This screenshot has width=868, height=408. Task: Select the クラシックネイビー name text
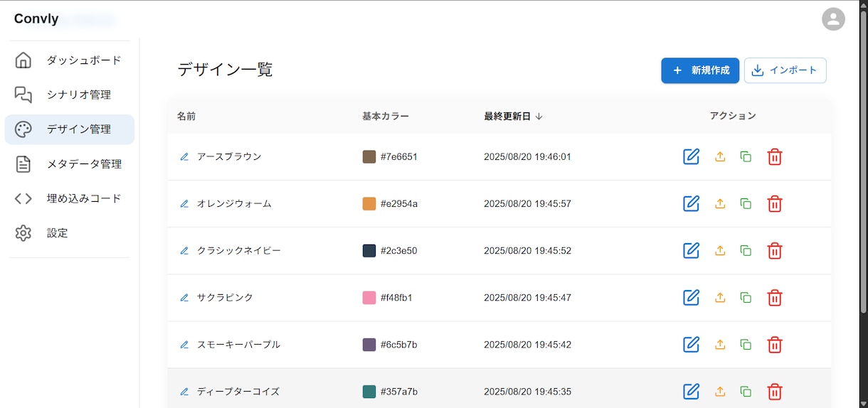pos(239,250)
